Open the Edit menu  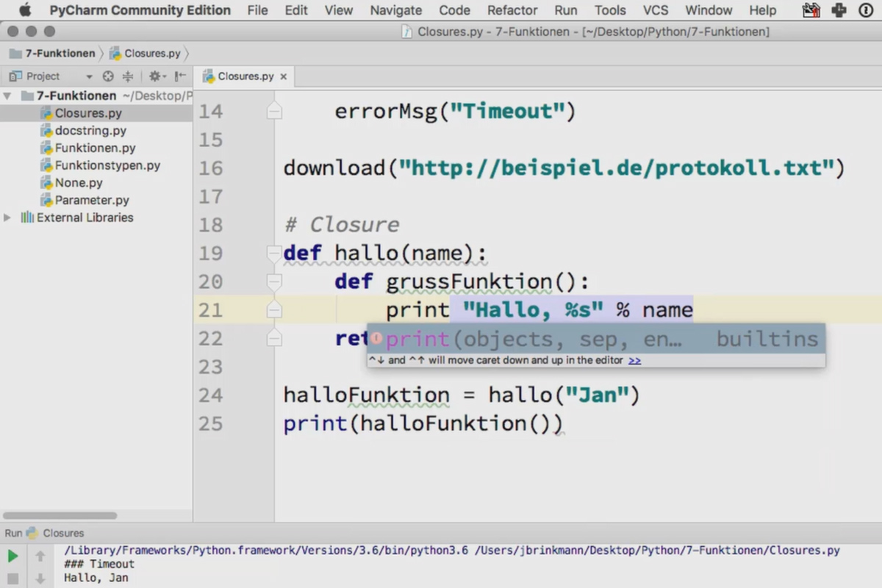coord(296,10)
